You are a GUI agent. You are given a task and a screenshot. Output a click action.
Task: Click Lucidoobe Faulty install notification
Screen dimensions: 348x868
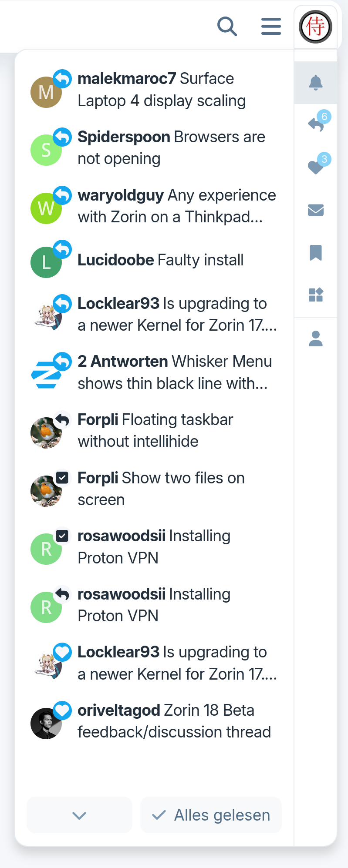click(x=160, y=260)
